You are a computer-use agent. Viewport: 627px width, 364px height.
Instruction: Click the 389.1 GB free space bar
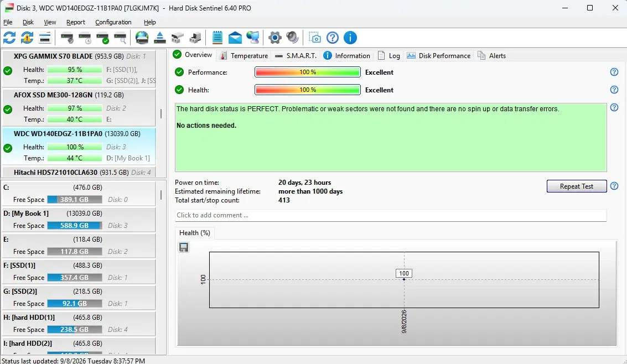(x=74, y=199)
